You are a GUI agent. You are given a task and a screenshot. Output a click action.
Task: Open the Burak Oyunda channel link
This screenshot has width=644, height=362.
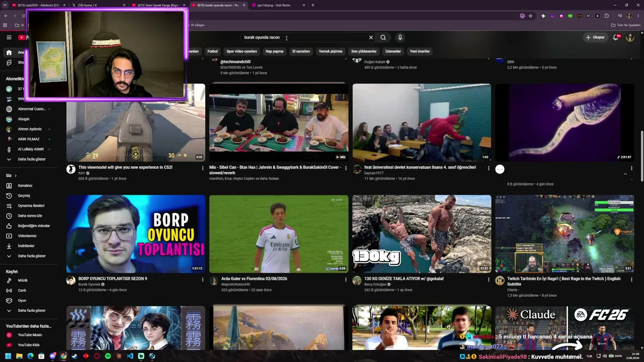pyautogui.click(x=89, y=285)
